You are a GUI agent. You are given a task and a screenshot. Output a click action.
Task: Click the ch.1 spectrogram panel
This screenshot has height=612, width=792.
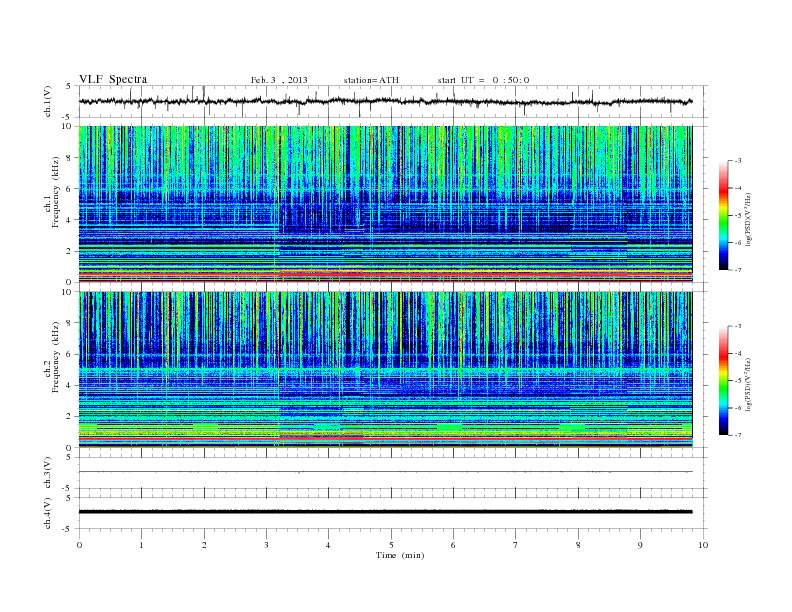pyautogui.click(x=385, y=204)
